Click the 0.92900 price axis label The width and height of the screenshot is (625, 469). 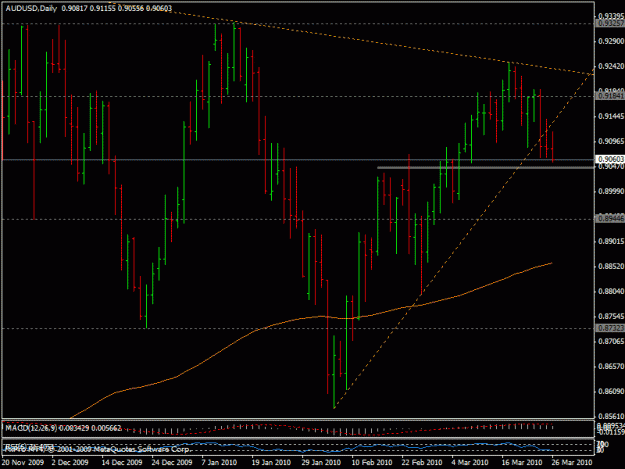pyautogui.click(x=611, y=41)
